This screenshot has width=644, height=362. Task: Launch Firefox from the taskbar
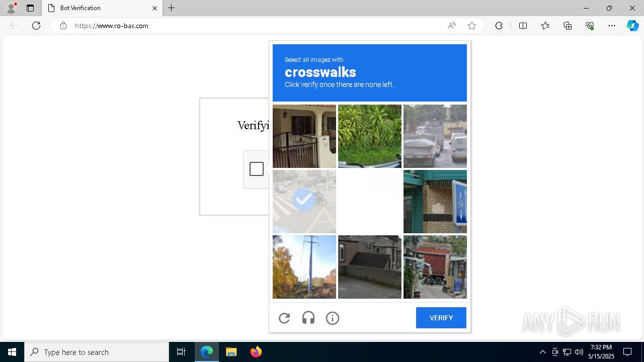click(x=256, y=352)
